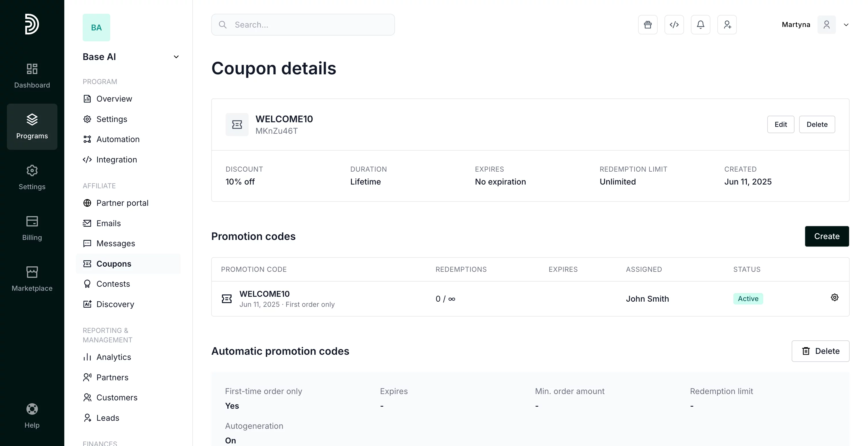Click the add user icon
Image resolution: width=868 pixels, height=446 pixels.
(x=727, y=25)
